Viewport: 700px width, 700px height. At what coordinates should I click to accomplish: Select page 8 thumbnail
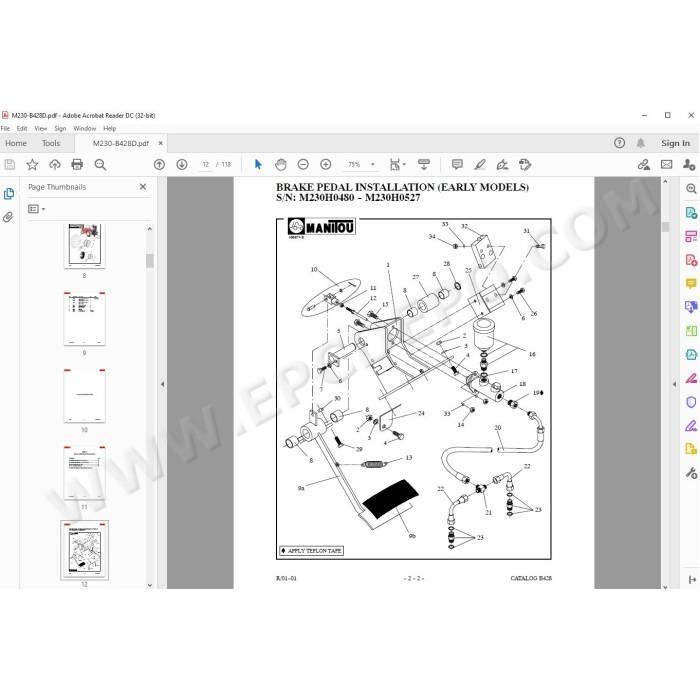84,246
